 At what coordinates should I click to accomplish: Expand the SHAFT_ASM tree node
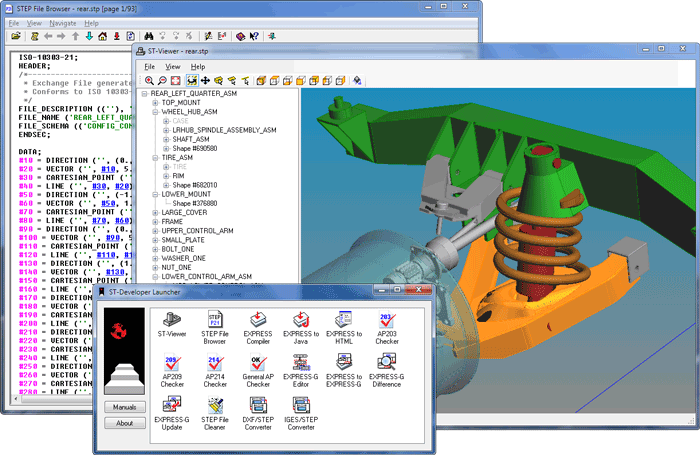pyautogui.click(x=166, y=139)
